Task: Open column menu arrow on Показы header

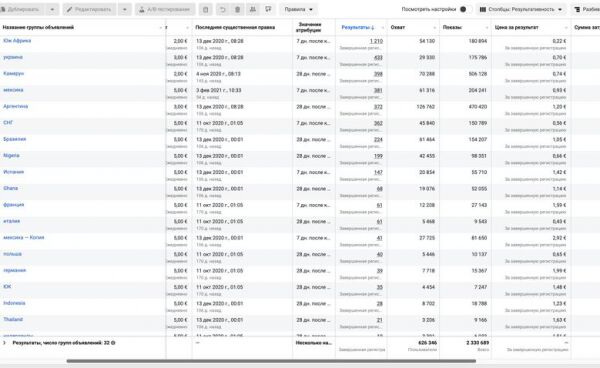Action: click(x=487, y=28)
